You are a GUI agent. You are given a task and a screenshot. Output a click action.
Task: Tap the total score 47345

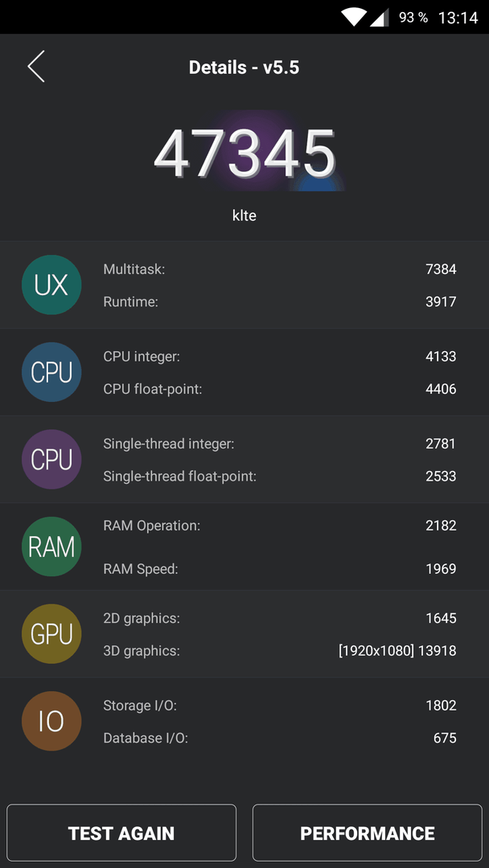click(244, 154)
